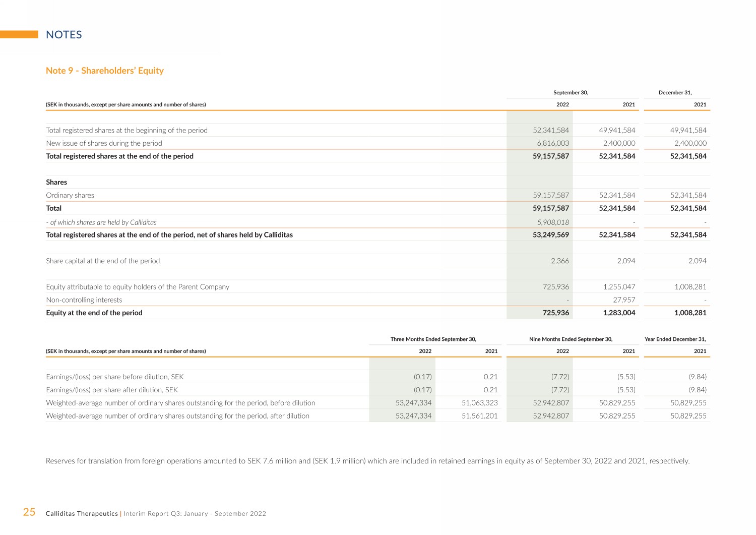
Task: Select the 'Calliditas Therapeutics' footer text
Action: (82, 514)
